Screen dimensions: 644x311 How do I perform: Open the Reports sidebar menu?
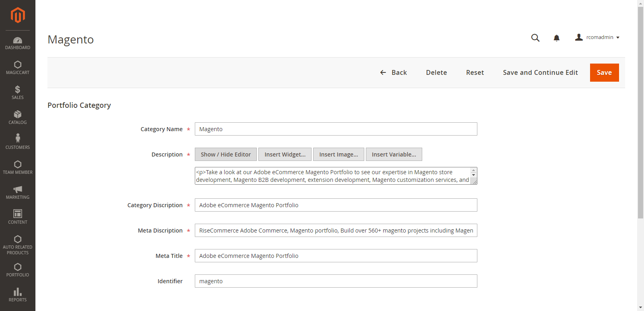pos(18,295)
